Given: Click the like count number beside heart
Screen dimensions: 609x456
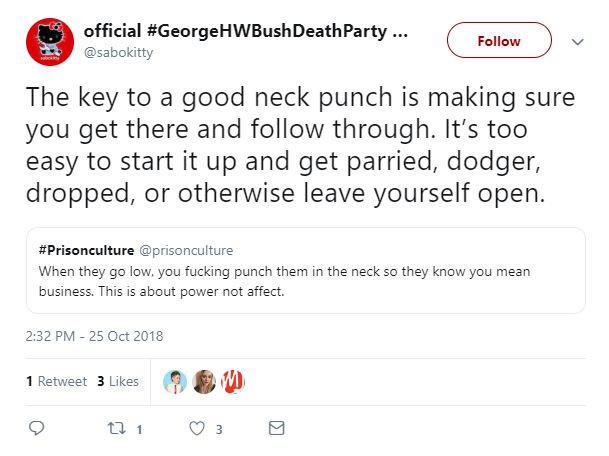Looking at the screenshot, I should [219, 429].
